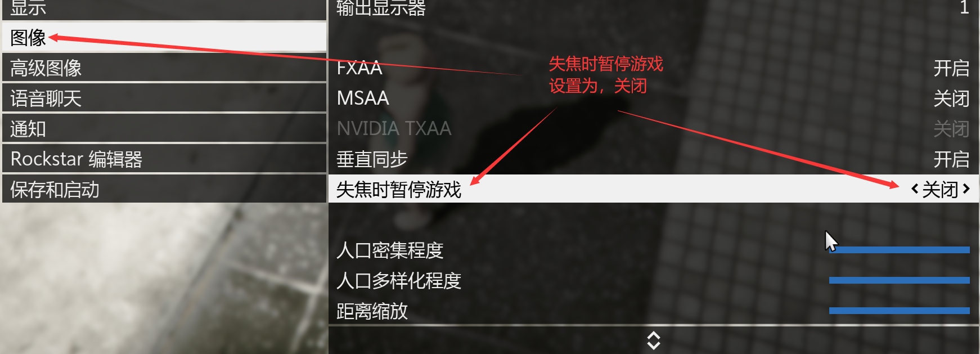
Task: Toggle the FXAA setting 开启 value
Action: [951, 68]
